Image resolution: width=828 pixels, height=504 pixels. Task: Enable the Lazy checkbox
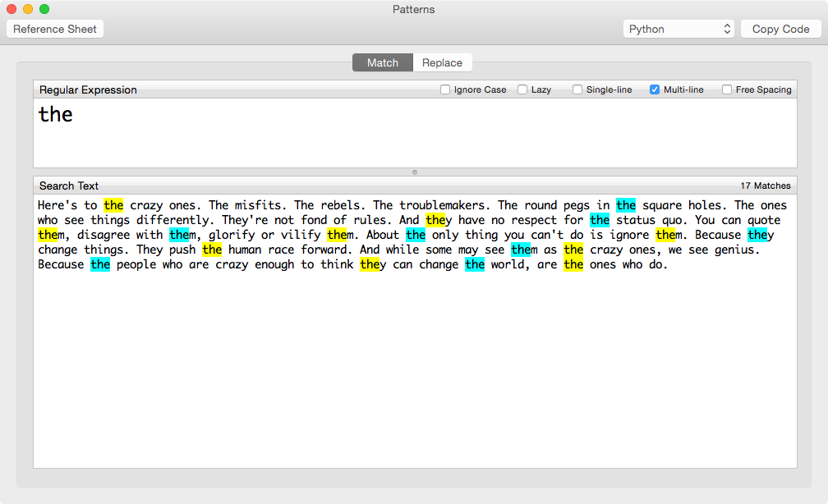coord(522,89)
